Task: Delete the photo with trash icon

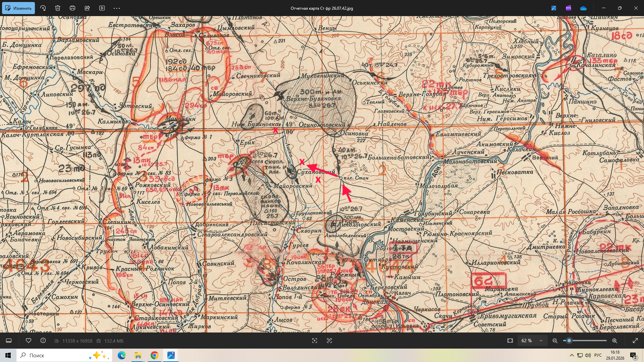Action: 58,8
